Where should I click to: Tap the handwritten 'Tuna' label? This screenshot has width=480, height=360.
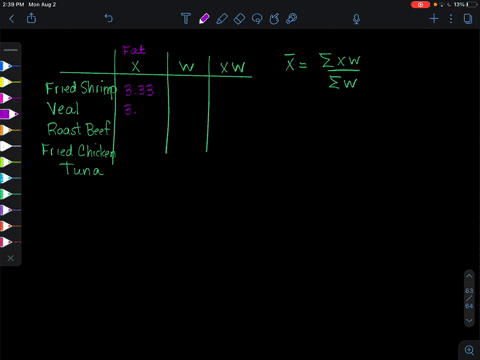[x=82, y=169]
